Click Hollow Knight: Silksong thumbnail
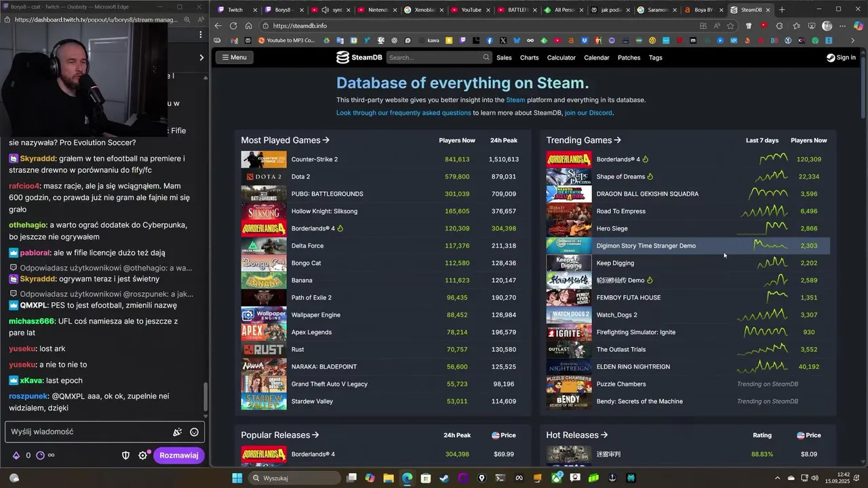Viewport: 868px width, 488px height. pyautogui.click(x=264, y=211)
